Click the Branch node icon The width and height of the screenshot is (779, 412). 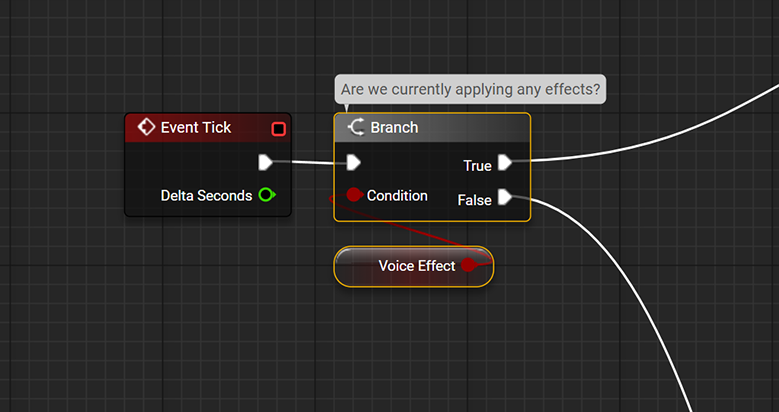(355, 127)
